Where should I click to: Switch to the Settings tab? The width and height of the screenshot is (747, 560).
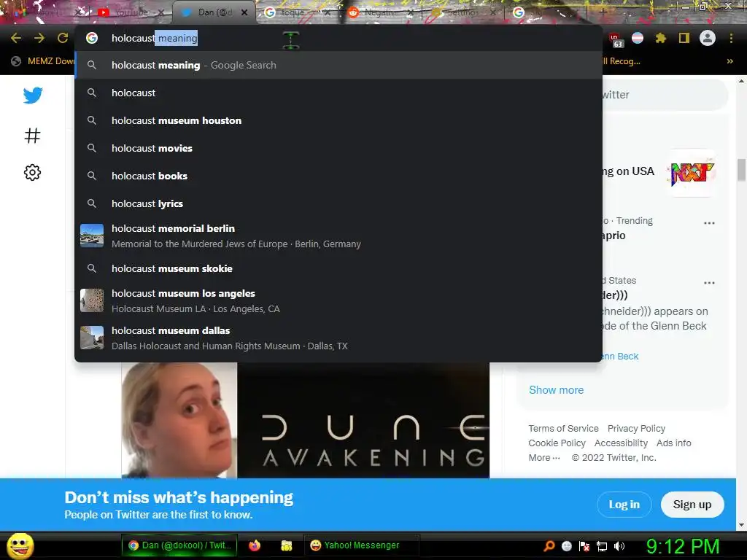pyautogui.click(x=462, y=12)
